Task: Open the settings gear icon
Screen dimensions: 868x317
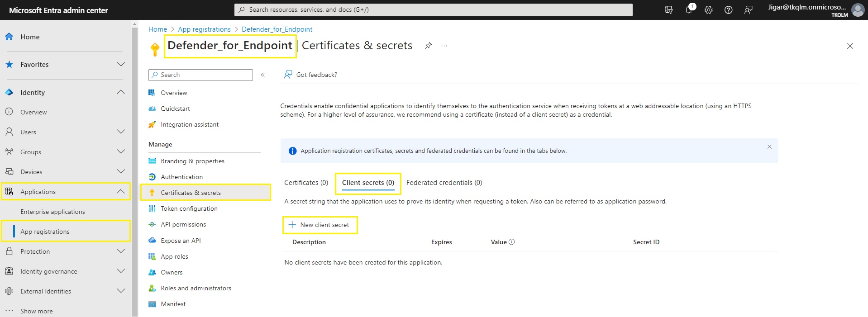Action: click(x=709, y=10)
